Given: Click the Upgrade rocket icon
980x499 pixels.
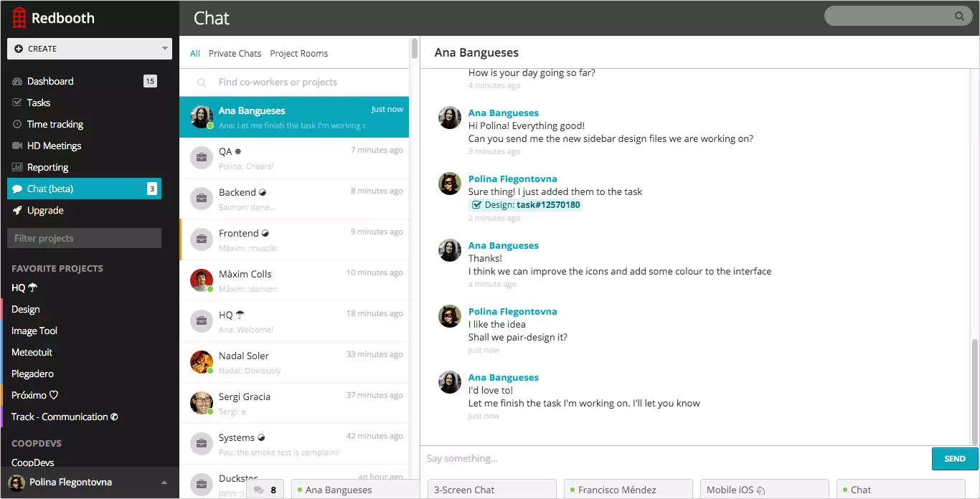Looking at the screenshot, I should click(18, 211).
